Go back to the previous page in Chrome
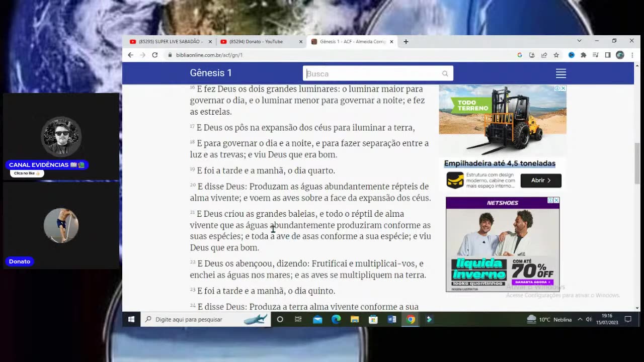644x362 pixels. (130, 55)
